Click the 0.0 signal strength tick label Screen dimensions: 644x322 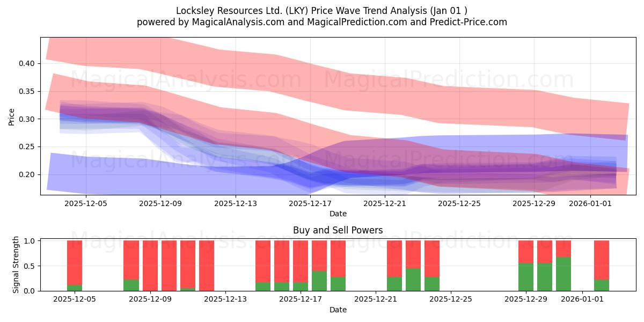(30, 291)
